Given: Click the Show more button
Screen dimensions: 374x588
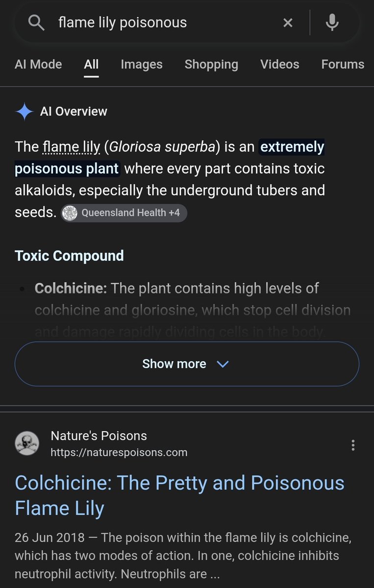Looking at the screenshot, I should (x=187, y=364).
